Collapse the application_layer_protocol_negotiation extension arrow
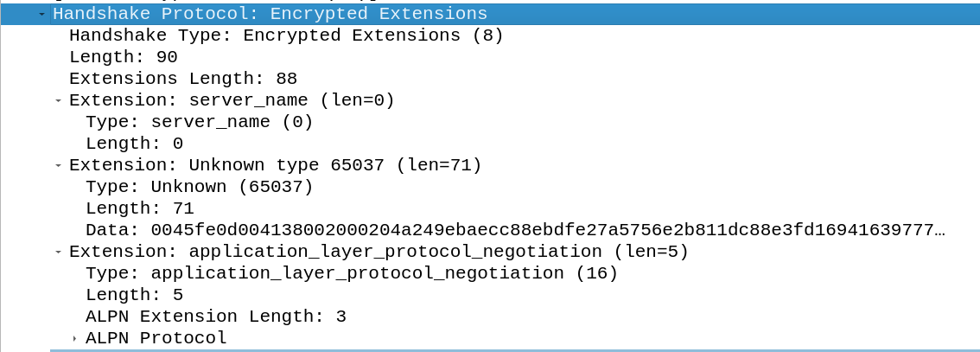The height and width of the screenshot is (352, 980). pyautogui.click(x=58, y=252)
